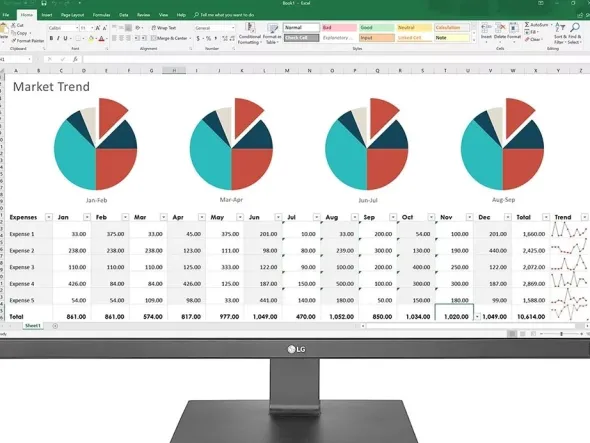Screen dimensions: 590x443
Task: Select the Sheet1 worksheet tab
Action: tap(33, 326)
